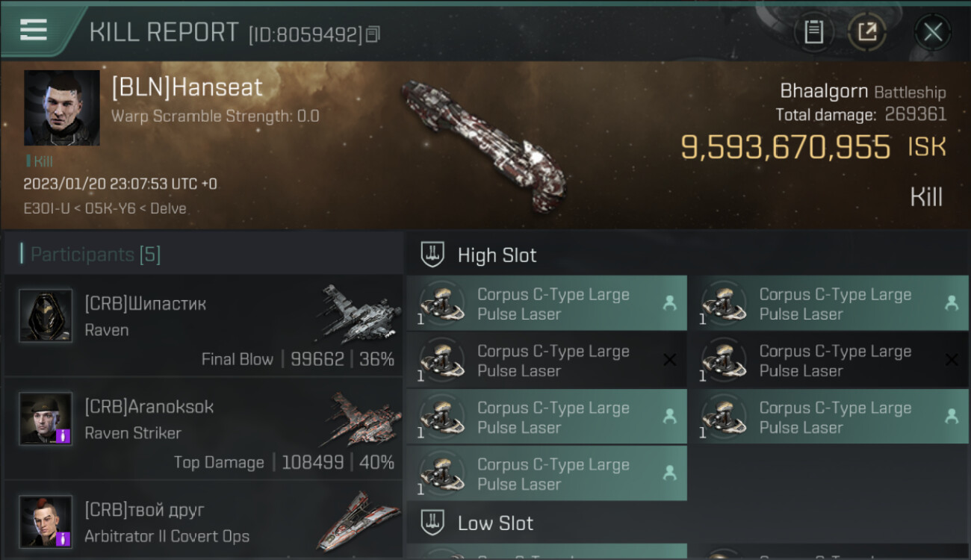Viewport: 971px width, 560px height.
Task: Click the High Slot section icon
Action: point(432,255)
